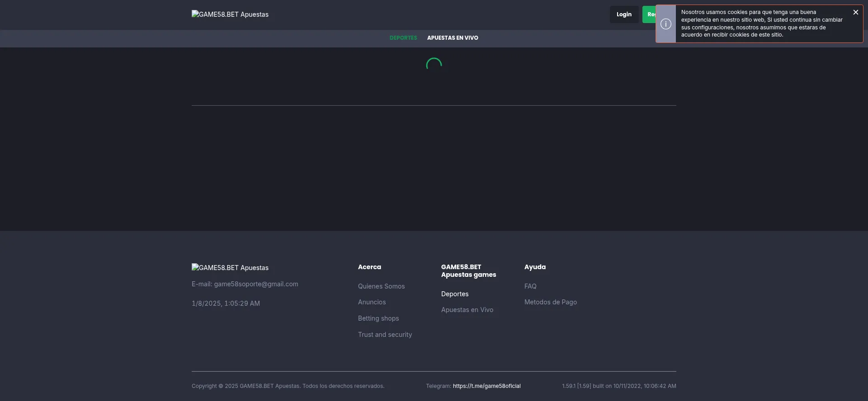Click the game58soporte@gmail.com email text
The width and height of the screenshot is (868, 401).
pos(256,284)
